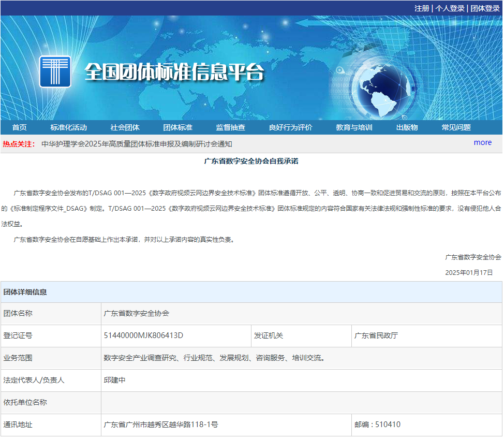Image resolution: width=504 pixels, height=439 pixels.
Task: Click the signature 广东省数字安全协会 above the date
Action: pos(473,257)
